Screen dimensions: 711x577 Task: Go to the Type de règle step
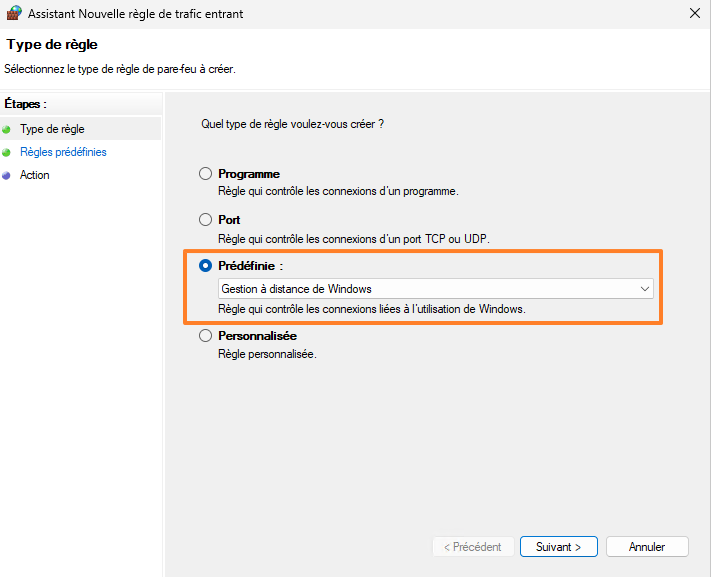(x=52, y=129)
